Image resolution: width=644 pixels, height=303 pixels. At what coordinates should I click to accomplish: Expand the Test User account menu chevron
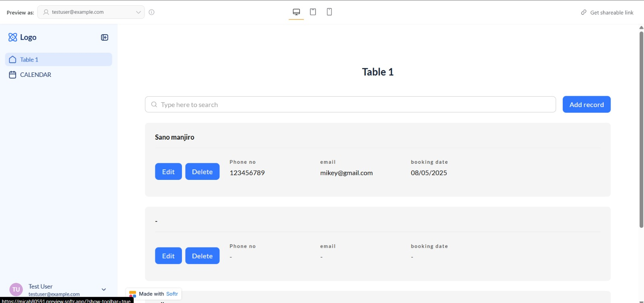click(104, 289)
